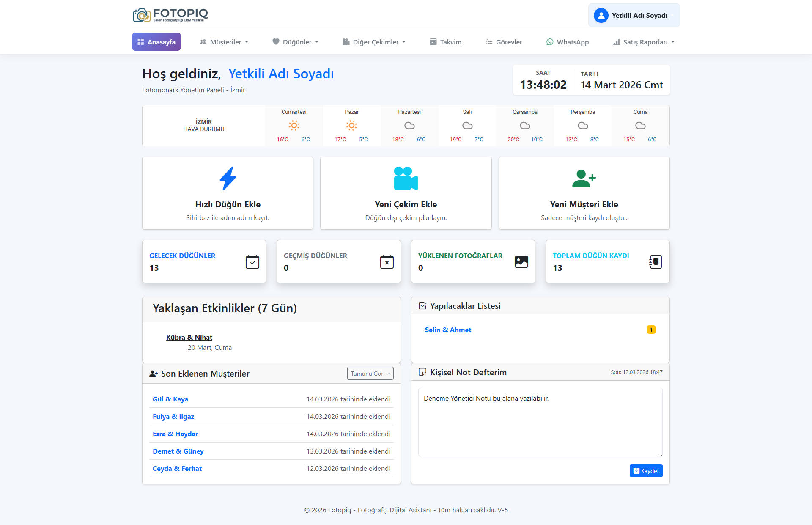
Task: Open the Yetkili Adı Soyadı user menu
Action: click(634, 15)
